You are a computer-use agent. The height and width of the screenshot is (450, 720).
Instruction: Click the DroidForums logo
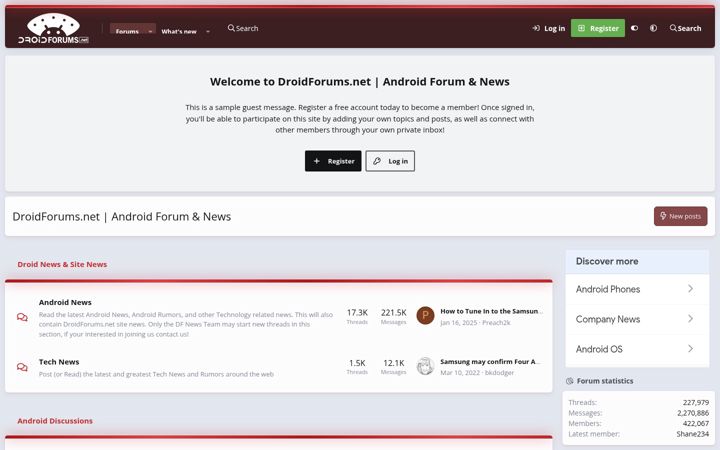pos(53,28)
